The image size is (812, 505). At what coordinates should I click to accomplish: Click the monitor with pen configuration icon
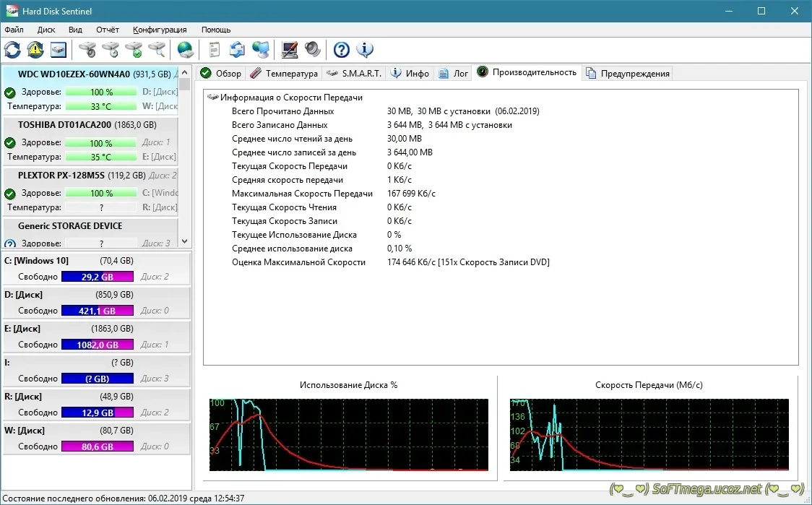(x=289, y=50)
